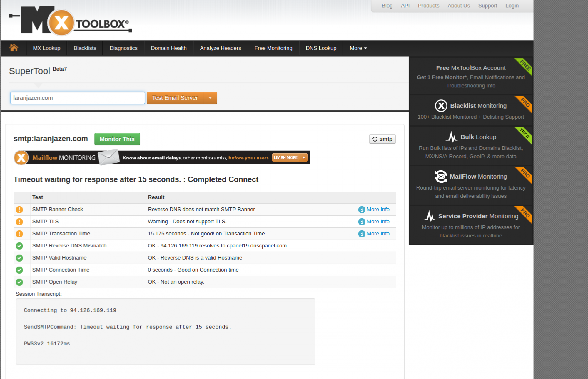
Task: Open dropdown arrow beside Test Email Server
Action: point(210,98)
